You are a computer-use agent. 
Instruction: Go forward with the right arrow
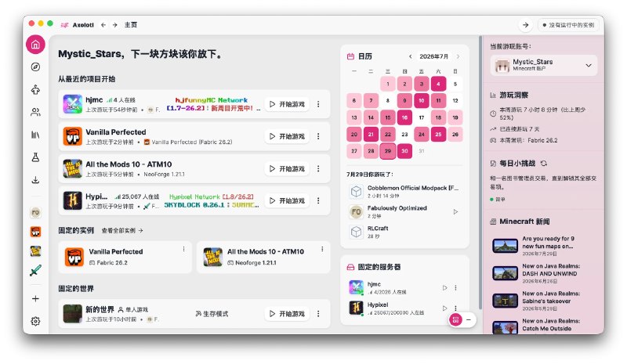[x=114, y=25]
